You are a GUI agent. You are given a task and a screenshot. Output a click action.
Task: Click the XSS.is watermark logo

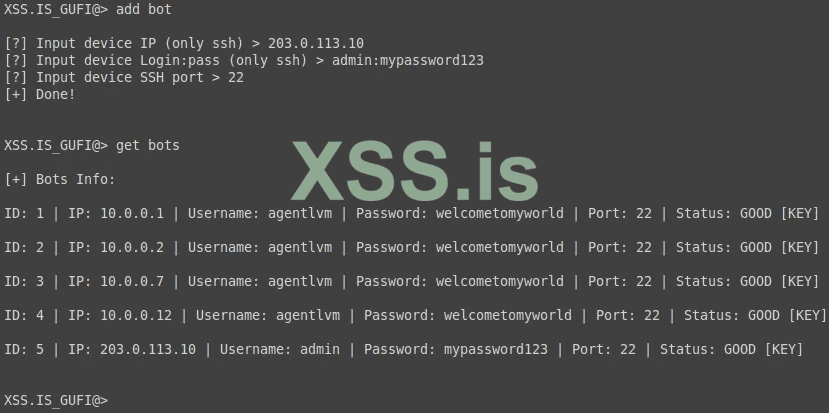pos(415,170)
